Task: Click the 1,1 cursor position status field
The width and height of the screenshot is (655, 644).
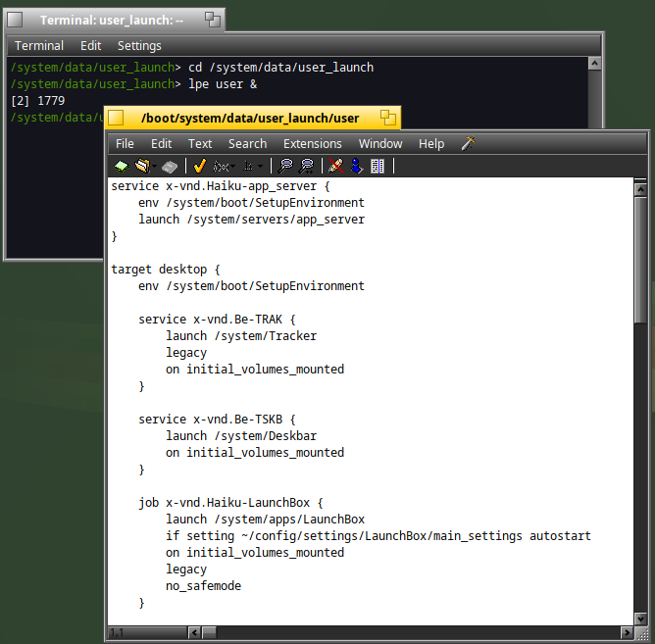Action: (x=147, y=632)
